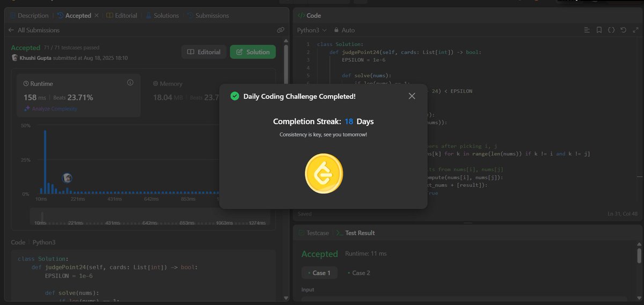Screen dimensions: 644x305
Task: Click the 'def solve(nums):' line in the editor
Action: click(367, 75)
